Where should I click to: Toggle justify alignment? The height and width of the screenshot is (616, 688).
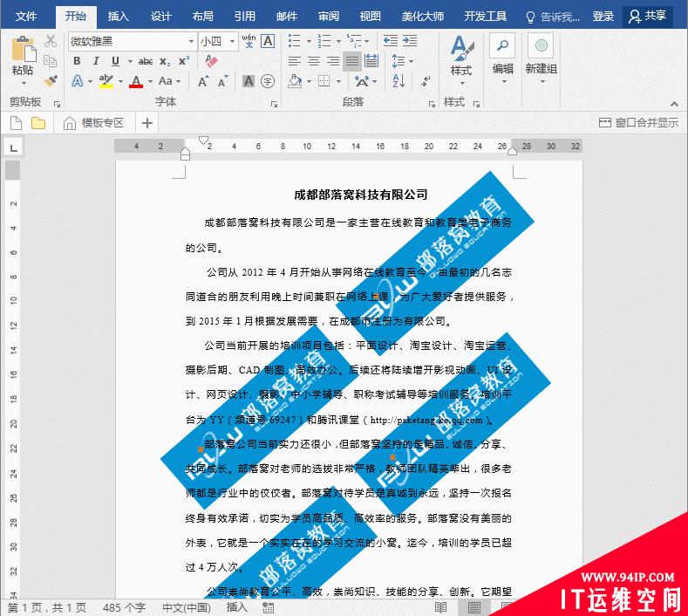click(352, 61)
